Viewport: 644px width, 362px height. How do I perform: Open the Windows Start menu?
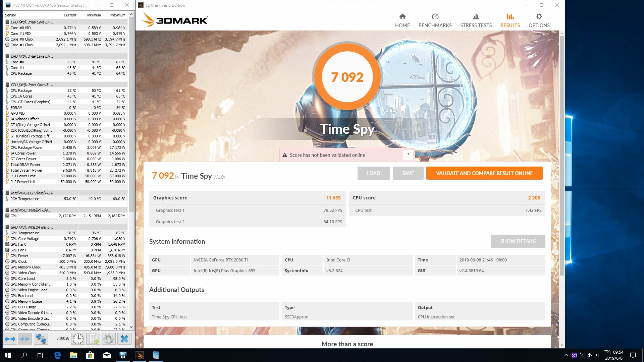click(x=8, y=355)
